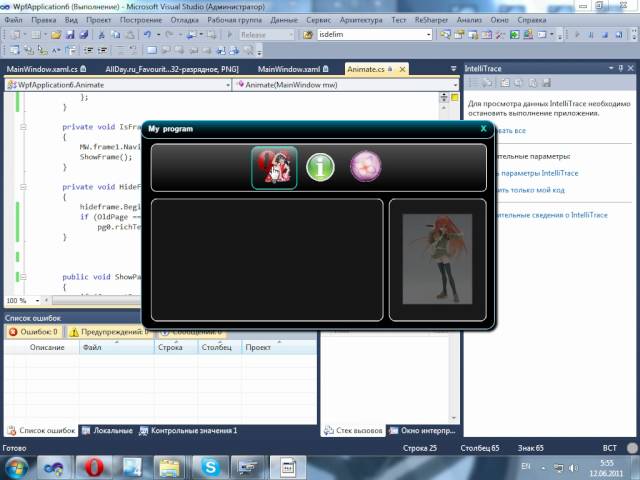The image size is (640, 480).
Task: Switch to the MainWindow.xaml.cs tab
Action: pyautogui.click(x=46, y=69)
